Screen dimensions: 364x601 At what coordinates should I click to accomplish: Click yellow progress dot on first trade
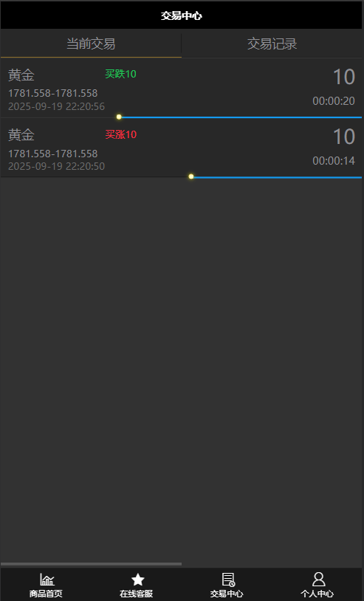[119, 117]
